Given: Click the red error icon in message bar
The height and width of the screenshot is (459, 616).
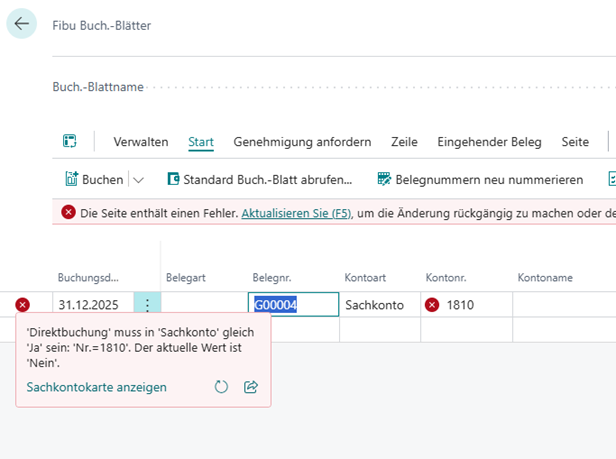Looking at the screenshot, I should [68, 213].
